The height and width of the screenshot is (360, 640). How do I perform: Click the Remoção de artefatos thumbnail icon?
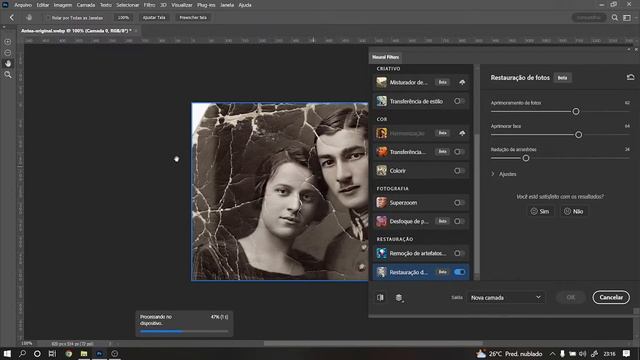[382, 253]
